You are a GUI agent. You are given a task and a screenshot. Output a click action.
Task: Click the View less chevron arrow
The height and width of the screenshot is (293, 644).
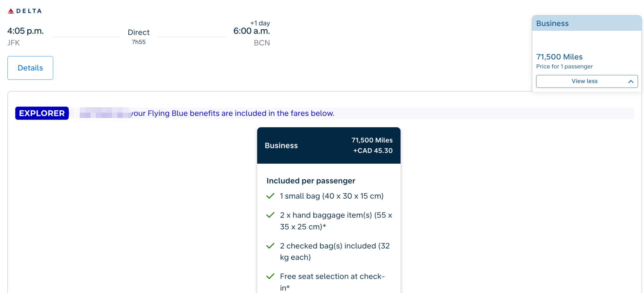pyautogui.click(x=631, y=81)
